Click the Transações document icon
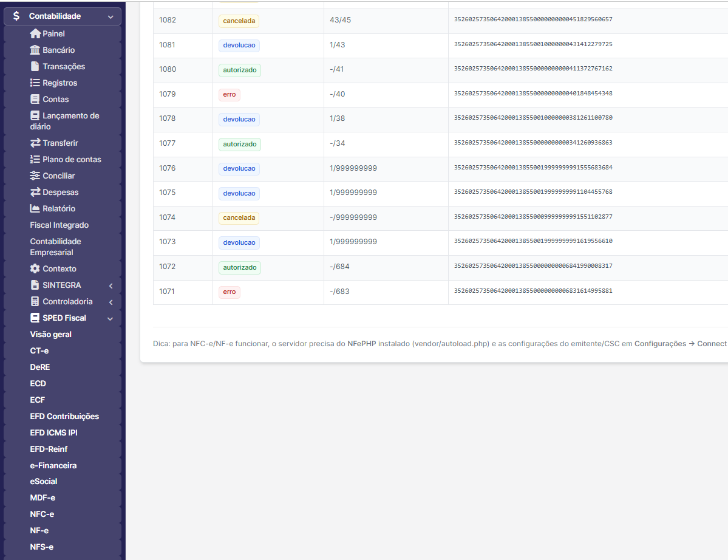The image size is (728, 560). point(35,67)
